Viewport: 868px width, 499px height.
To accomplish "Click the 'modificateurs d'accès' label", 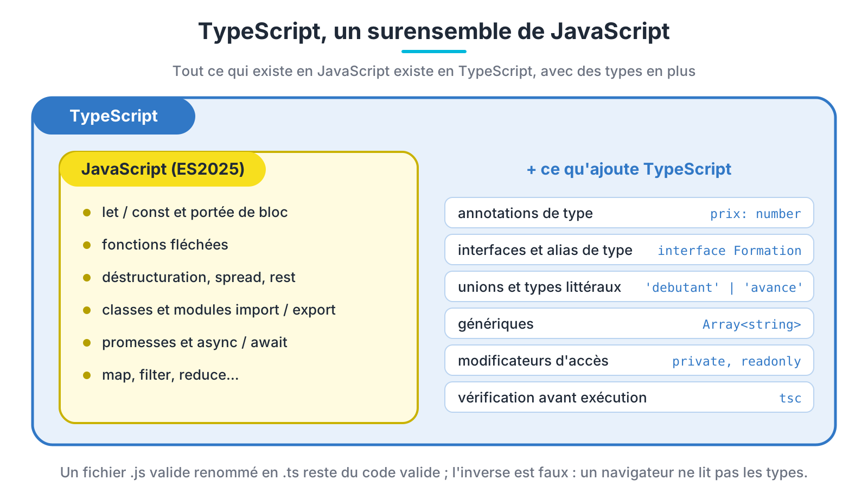I will click(x=533, y=361).
